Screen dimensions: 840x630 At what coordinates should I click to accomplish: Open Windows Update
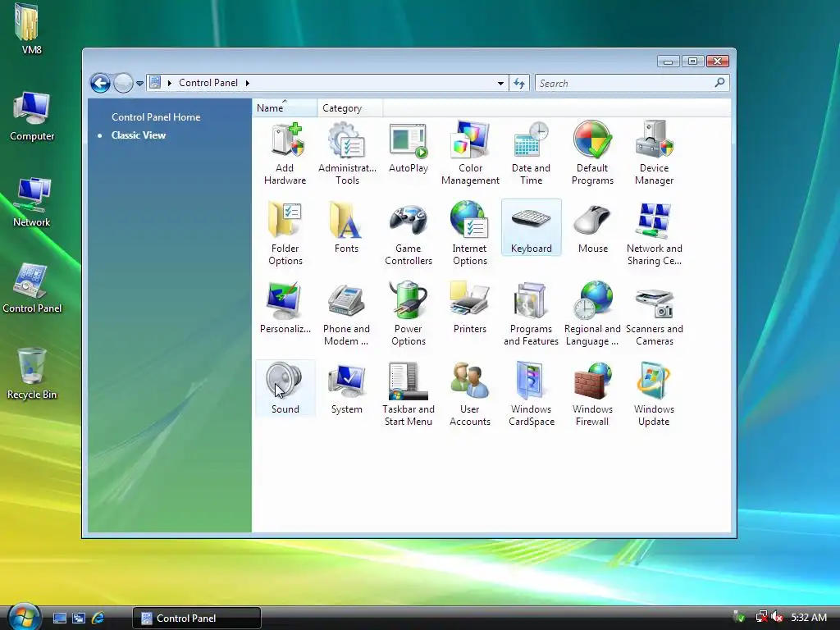pyautogui.click(x=654, y=395)
